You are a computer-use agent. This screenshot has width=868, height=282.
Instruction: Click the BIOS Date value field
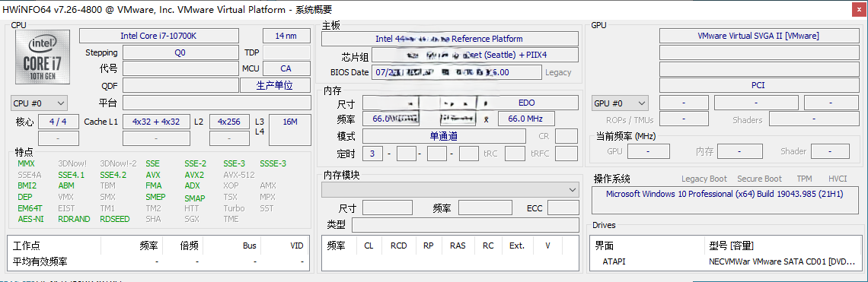457,72
